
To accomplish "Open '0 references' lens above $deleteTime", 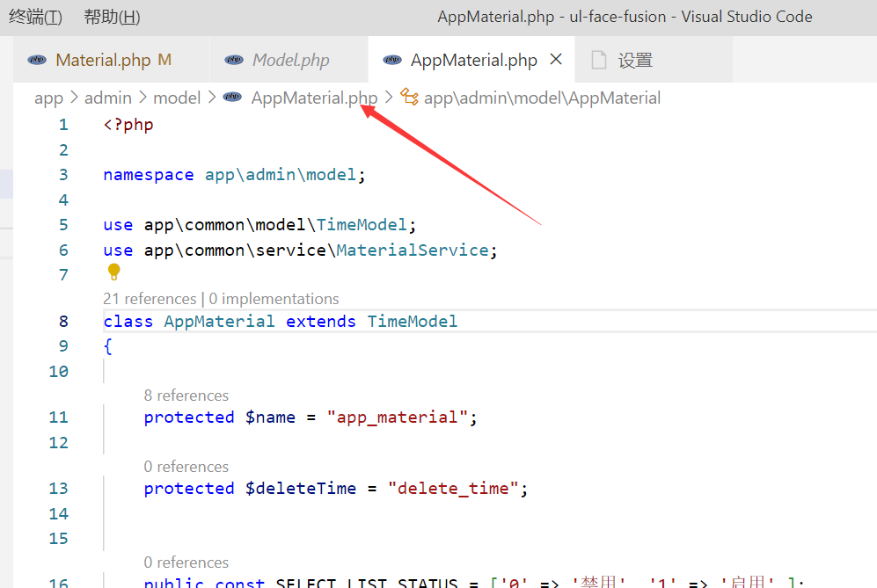I will [186, 467].
